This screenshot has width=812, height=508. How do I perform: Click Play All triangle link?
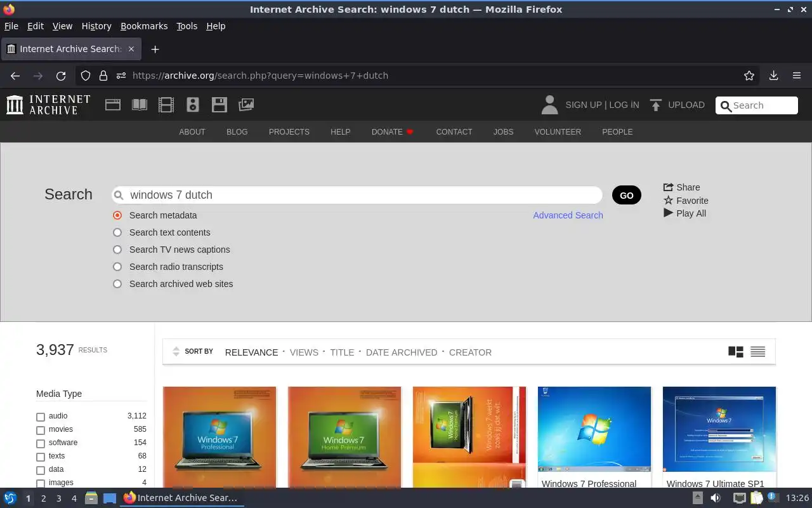click(684, 213)
